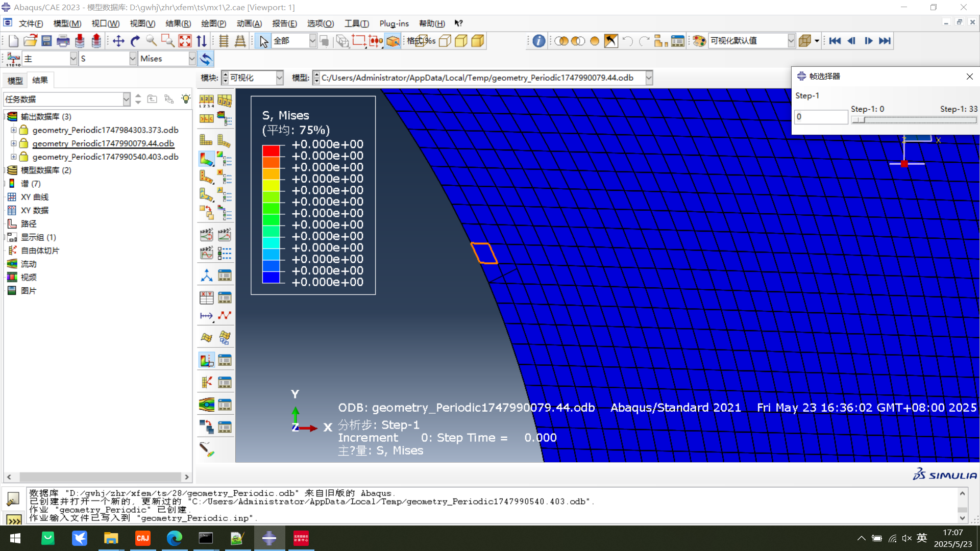The image size is (980, 551).
Task: Click the Save model database icon
Action: click(x=46, y=41)
